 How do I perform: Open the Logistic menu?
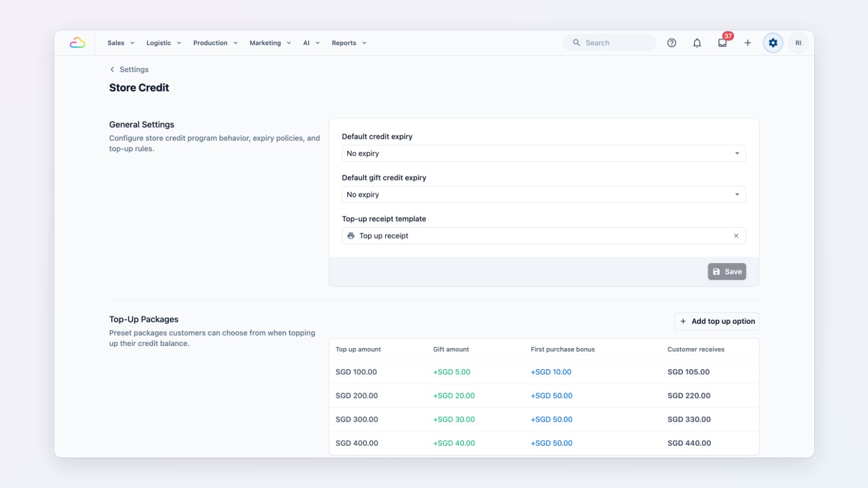(164, 43)
